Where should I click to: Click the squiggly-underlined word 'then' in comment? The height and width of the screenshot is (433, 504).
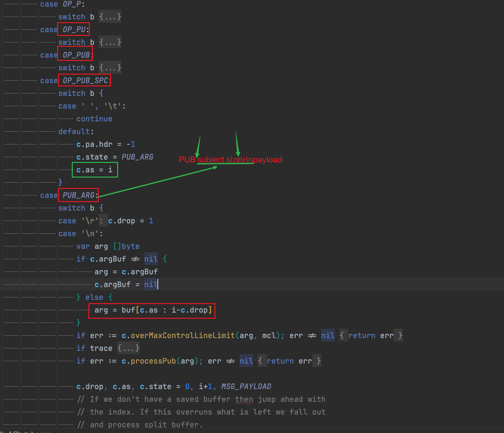coord(243,399)
